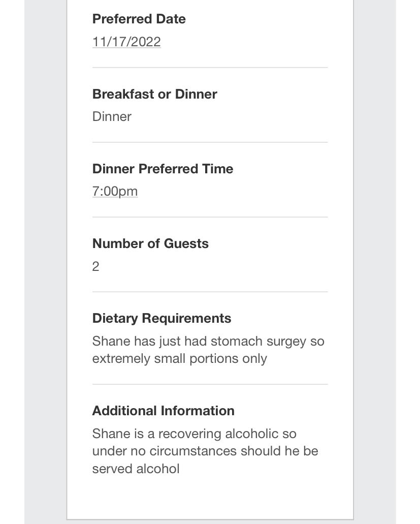Screen dimensions: 420x524
Task: Select the Dietary Requirements heading
Action: 161,319
